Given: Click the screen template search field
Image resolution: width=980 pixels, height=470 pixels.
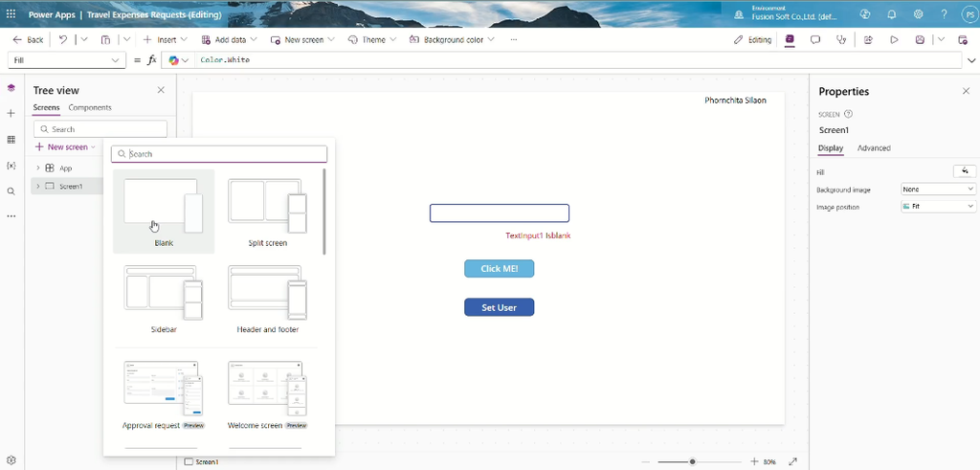Looking at the screenshot, I should point(219,154).
